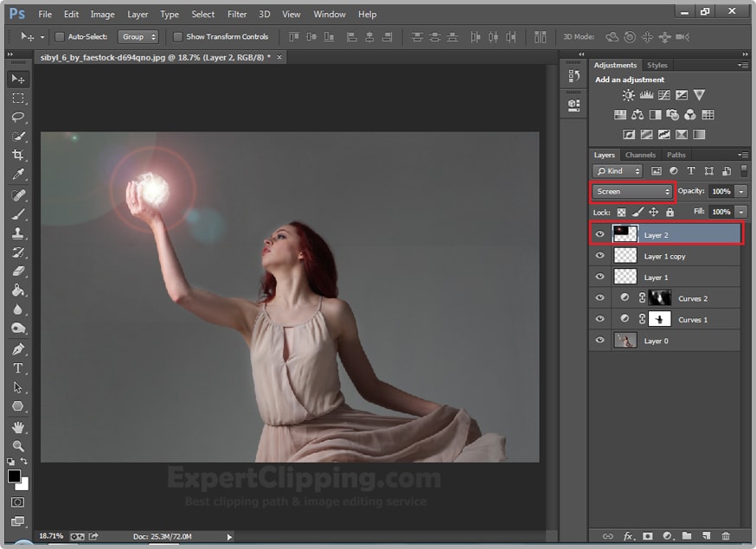Pick the Eyedropper tool

point(18,176)
